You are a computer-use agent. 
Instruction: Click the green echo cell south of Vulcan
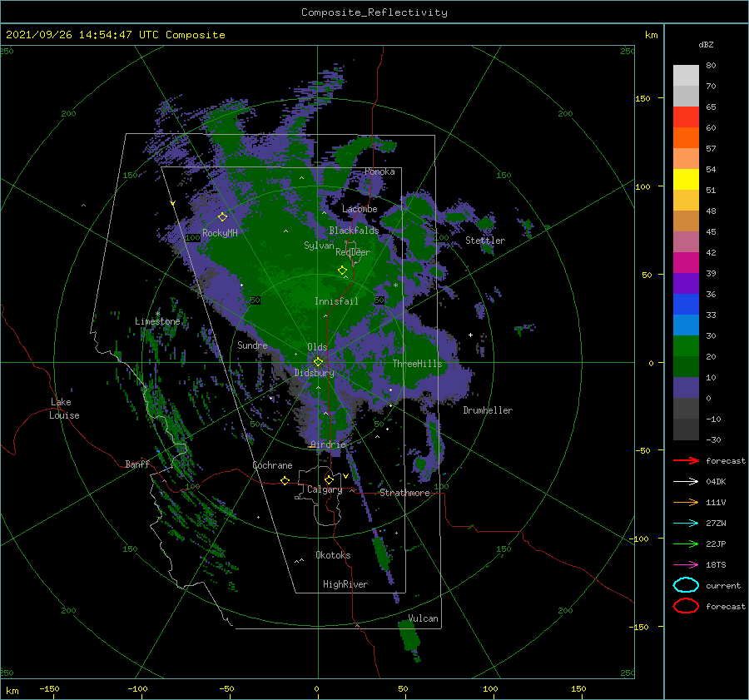coord(409,637)
